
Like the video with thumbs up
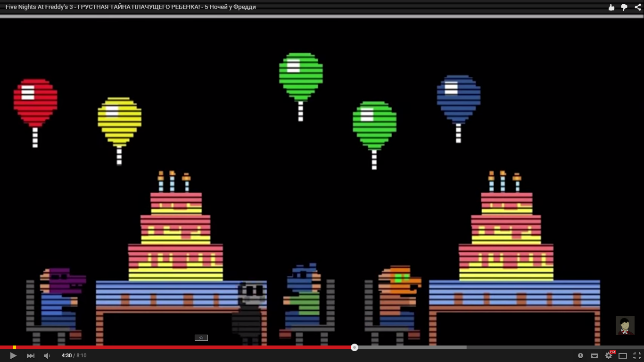click(x=611, y=7)
